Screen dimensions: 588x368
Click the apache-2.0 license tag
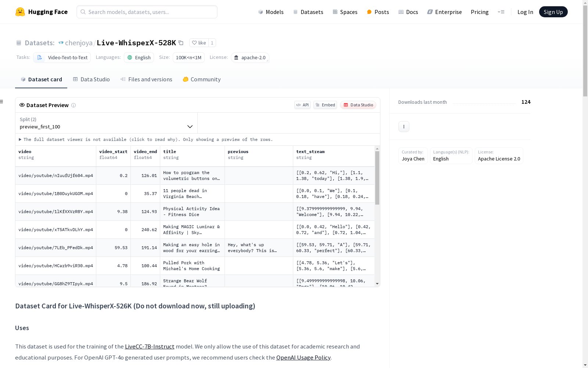(250, 57)
